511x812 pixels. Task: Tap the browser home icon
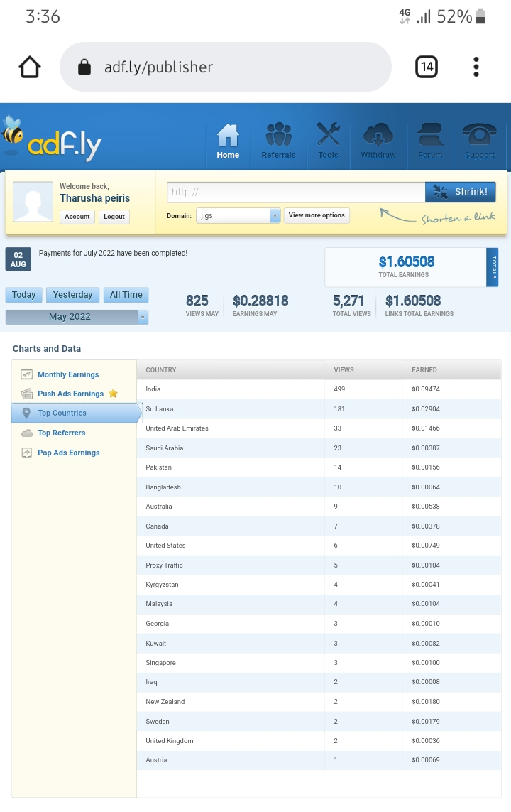[30, 67]
